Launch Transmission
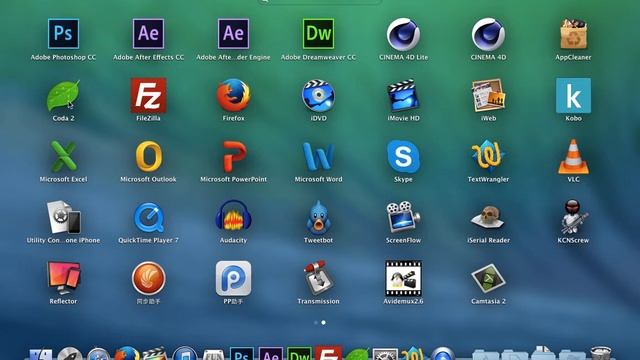Viewport: 640px width, 360px height. click(x=318, y=278)
